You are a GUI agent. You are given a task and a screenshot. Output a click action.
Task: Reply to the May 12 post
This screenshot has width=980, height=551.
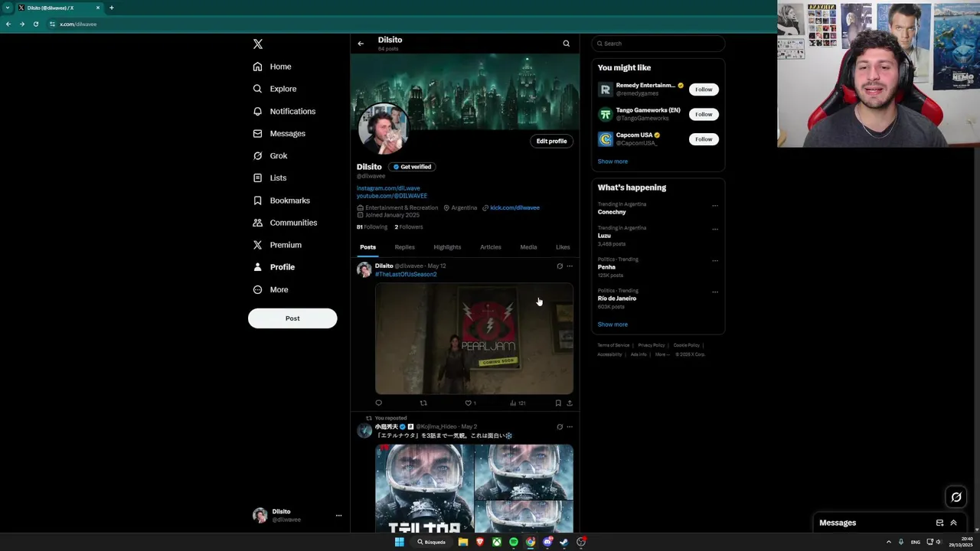(378, 403)
